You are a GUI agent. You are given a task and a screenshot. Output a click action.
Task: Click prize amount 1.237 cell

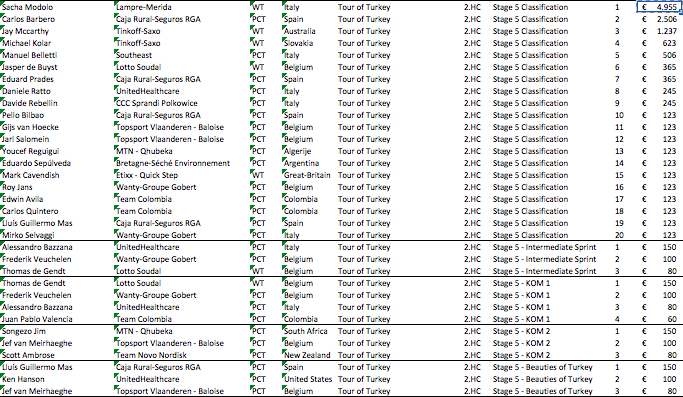coord(658,31)
